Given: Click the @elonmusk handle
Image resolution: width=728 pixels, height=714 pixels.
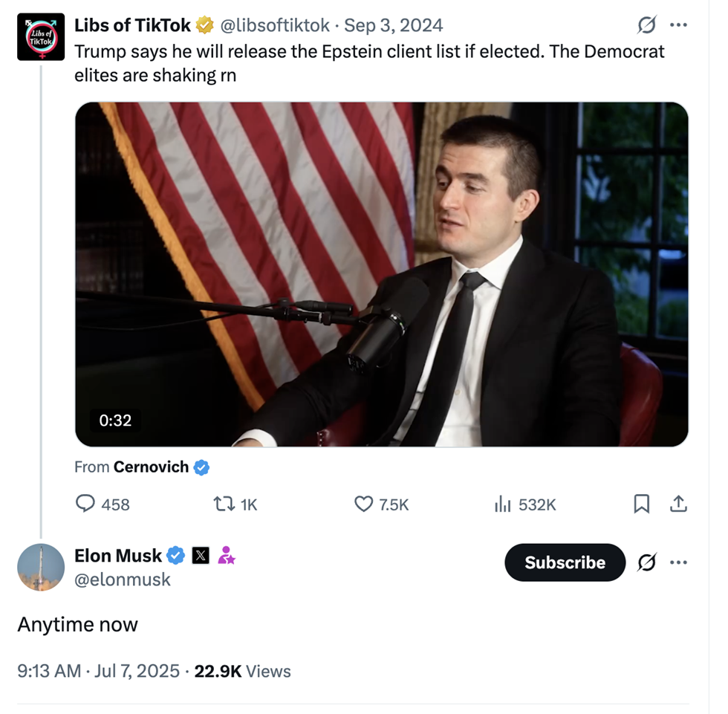Looking at the screenshot, I should [x=123, y=580].
